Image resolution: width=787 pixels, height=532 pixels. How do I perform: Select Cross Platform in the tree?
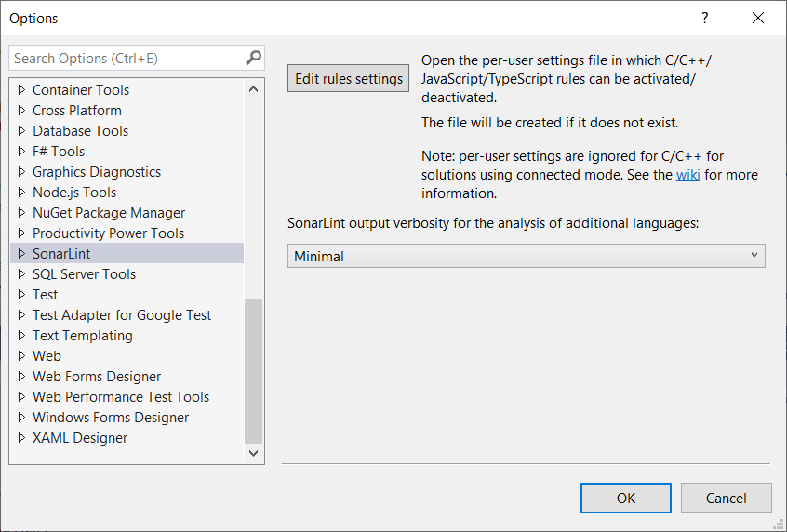pyautogui.click(x=77, y=111)
